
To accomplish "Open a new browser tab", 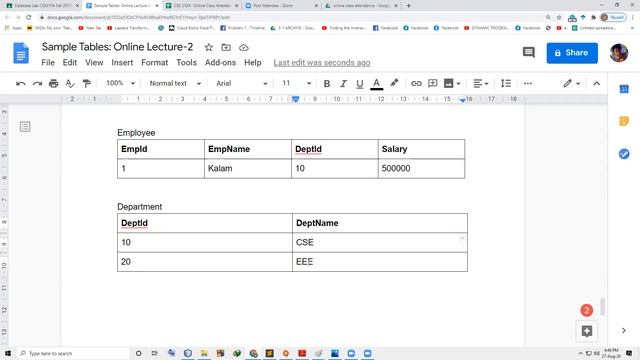I will (408, 6).
